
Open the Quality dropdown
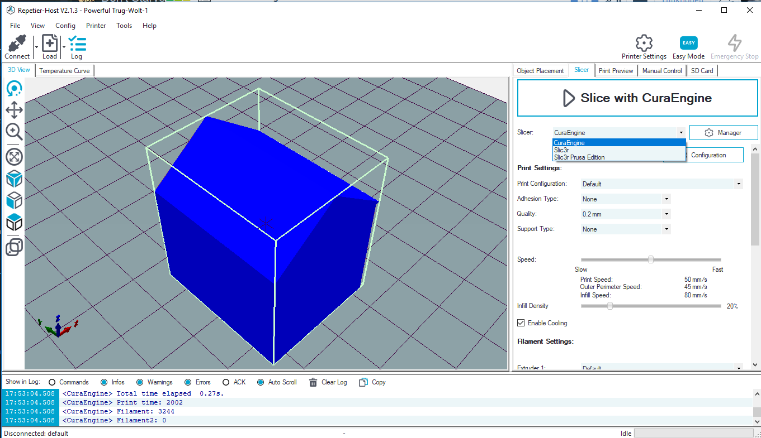point(626,214)
